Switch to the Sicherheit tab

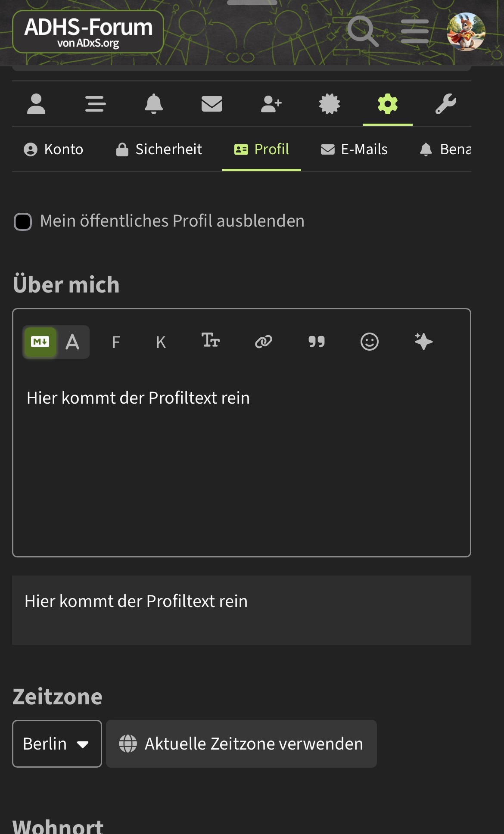(x=159, y=149)
